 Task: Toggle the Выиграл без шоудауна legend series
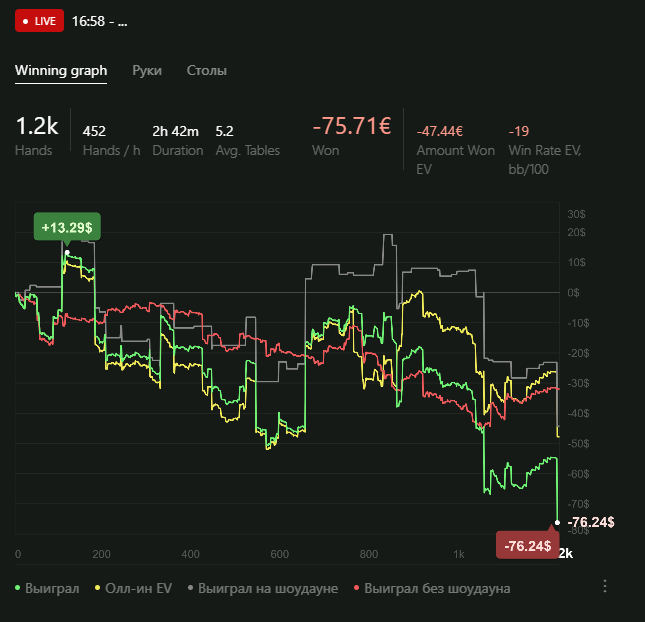pyautogui.click(x=432, y=588)
